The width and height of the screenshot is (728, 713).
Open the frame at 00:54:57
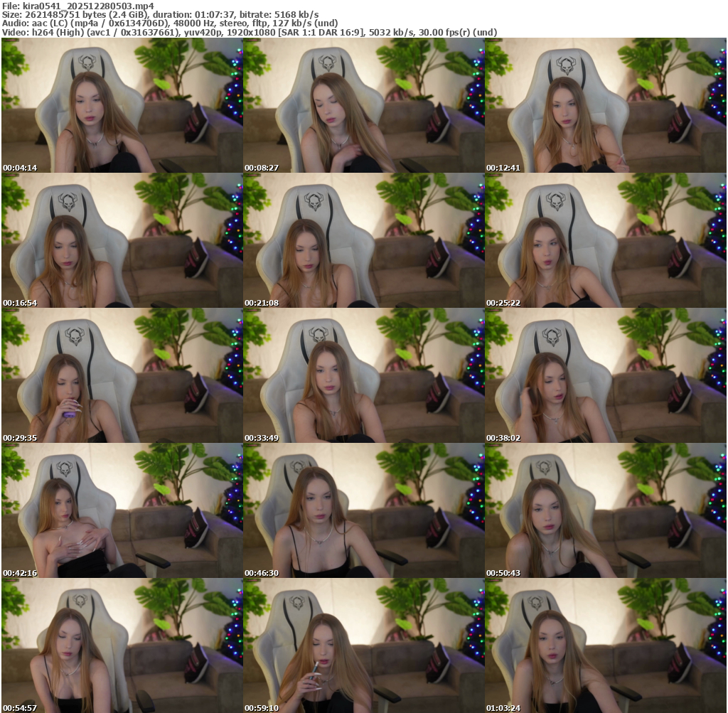122,645
